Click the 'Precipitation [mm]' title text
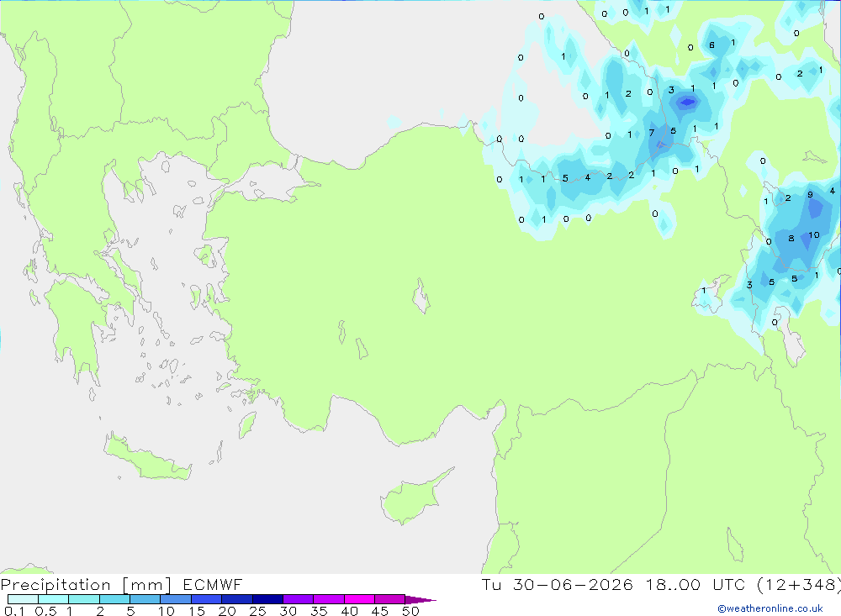This screenshot has height=616, width=841. (x=86, y=585)
